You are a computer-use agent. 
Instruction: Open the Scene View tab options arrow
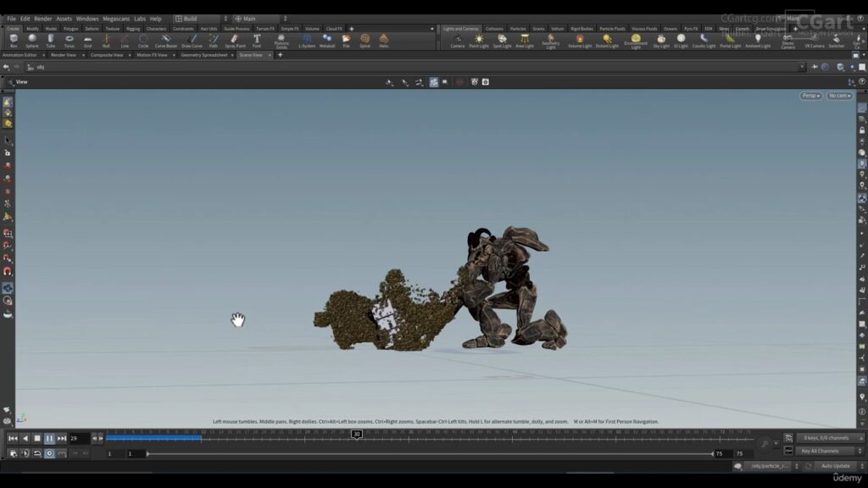coord(270,55)
